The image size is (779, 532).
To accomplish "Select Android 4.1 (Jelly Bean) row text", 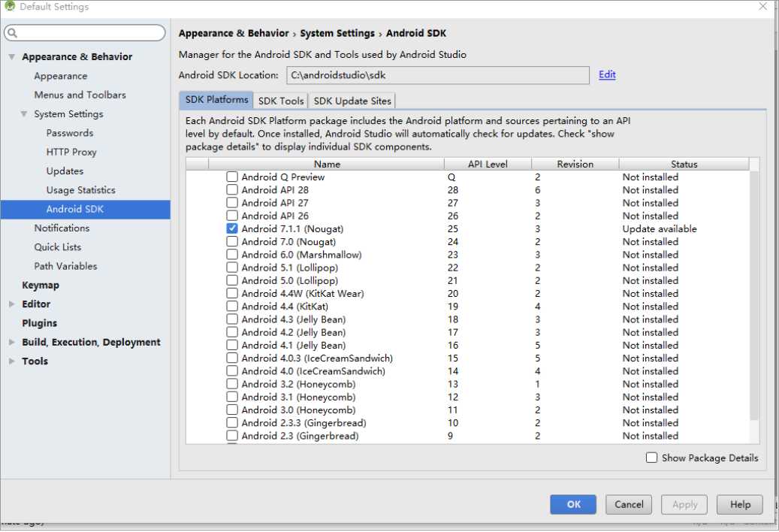I will tap(294, 345).
